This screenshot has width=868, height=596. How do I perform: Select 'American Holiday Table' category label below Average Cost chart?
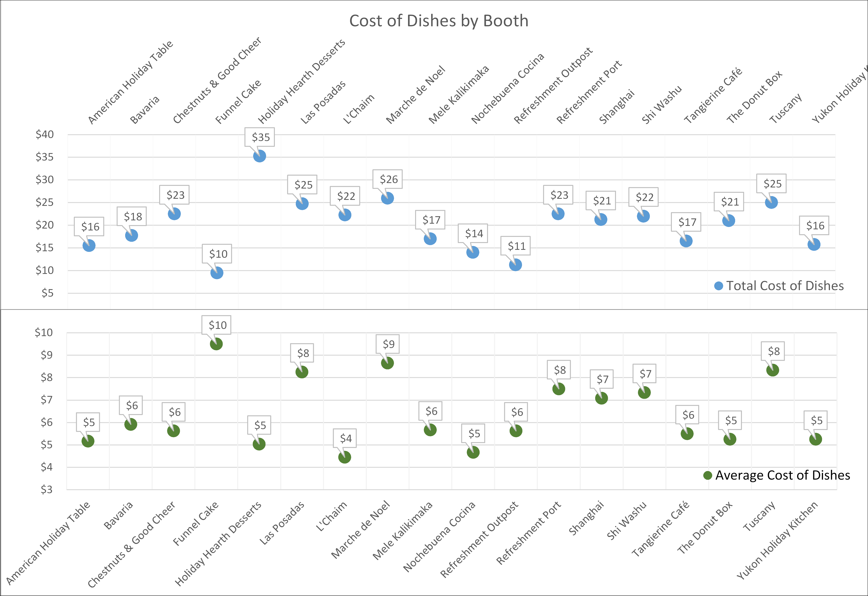(x=48, y=543)
